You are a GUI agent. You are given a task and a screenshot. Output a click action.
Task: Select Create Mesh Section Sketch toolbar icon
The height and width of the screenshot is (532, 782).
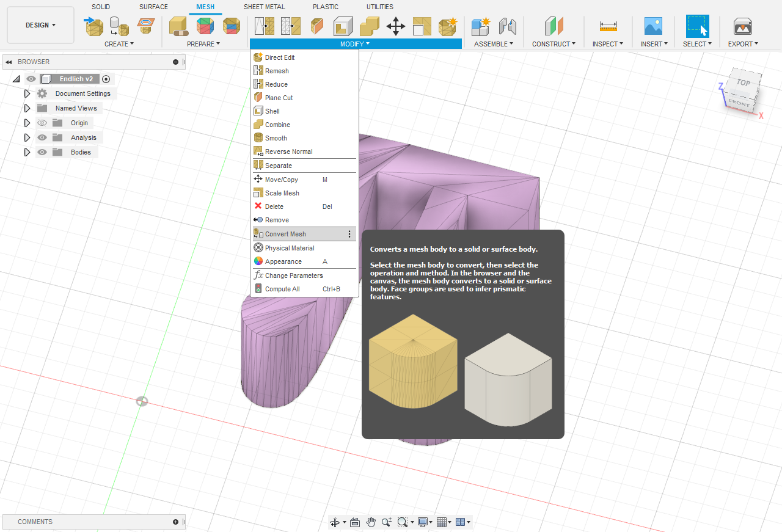click(x=145, y=26)
